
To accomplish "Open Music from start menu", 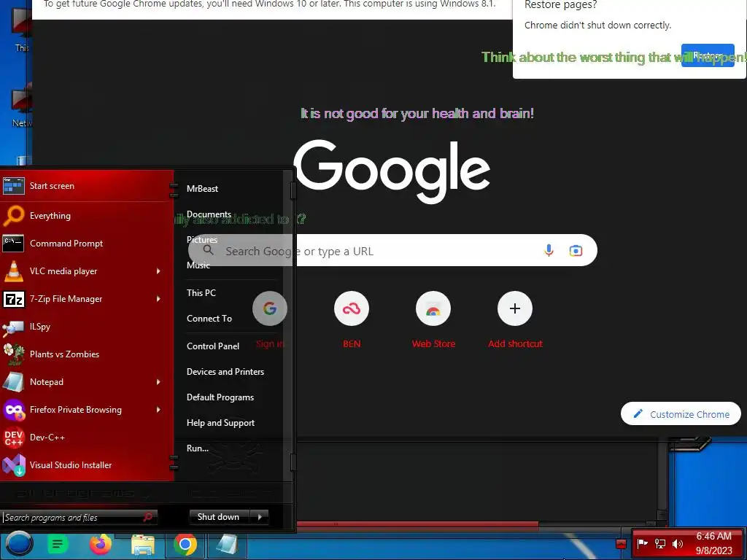I will [198, 265].
